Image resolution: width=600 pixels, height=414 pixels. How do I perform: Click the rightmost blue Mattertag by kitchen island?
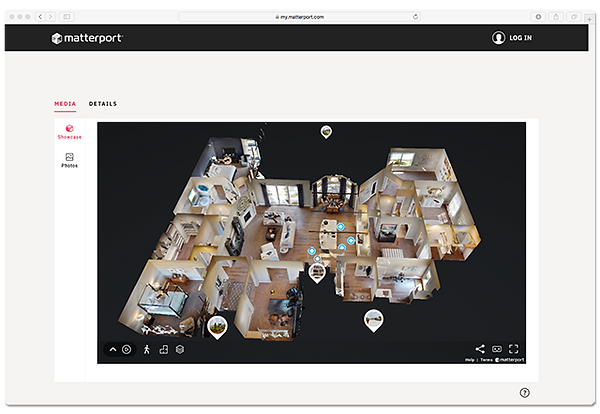[351, 241]
